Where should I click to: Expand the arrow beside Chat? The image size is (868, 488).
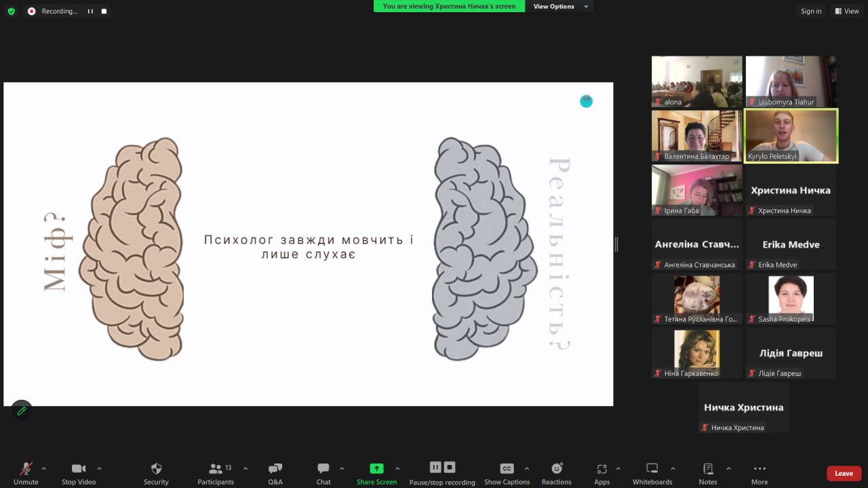tap(342, 468)
